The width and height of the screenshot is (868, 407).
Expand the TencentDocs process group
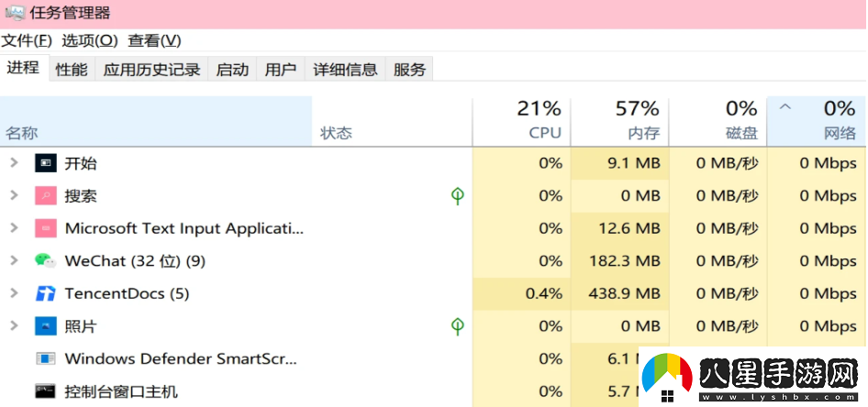click(14, 294)
